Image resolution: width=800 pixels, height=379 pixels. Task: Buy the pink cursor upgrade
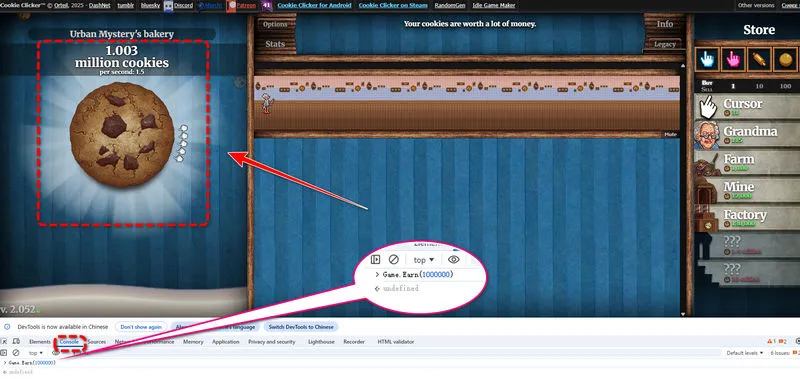pyautogui.click(x=733, y=60)
